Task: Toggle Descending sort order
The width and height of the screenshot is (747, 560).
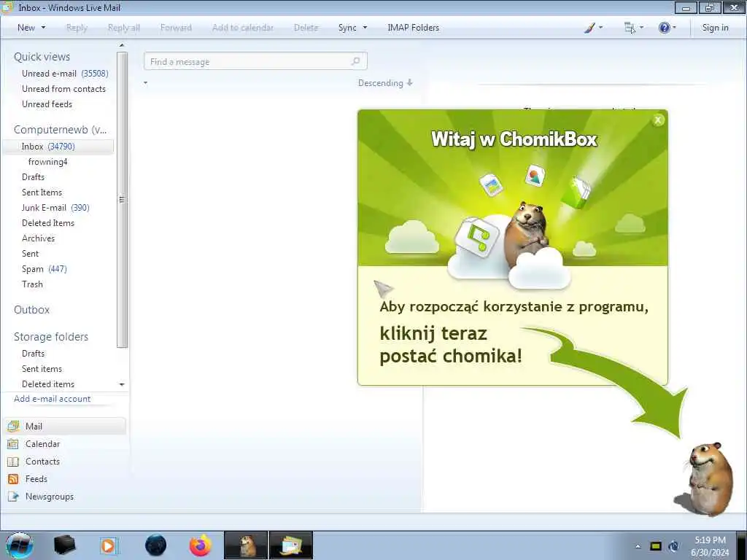Action: [385, 83]
